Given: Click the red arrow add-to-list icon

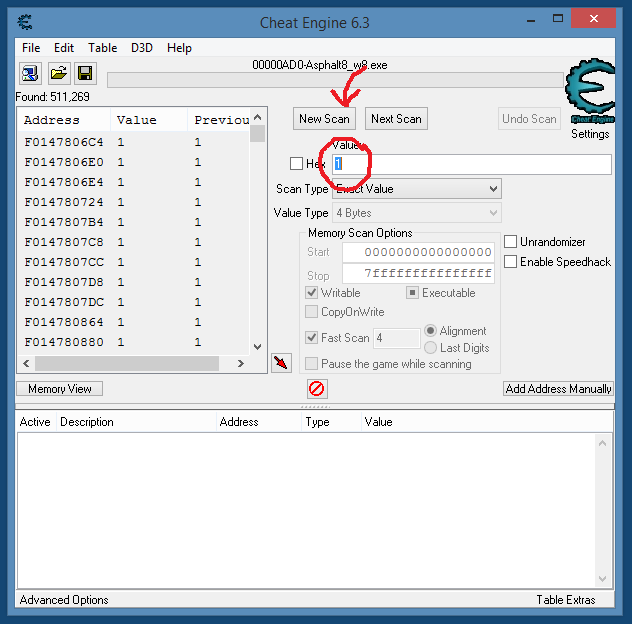Looking at the screenshot, I should (x=281, y=362).
